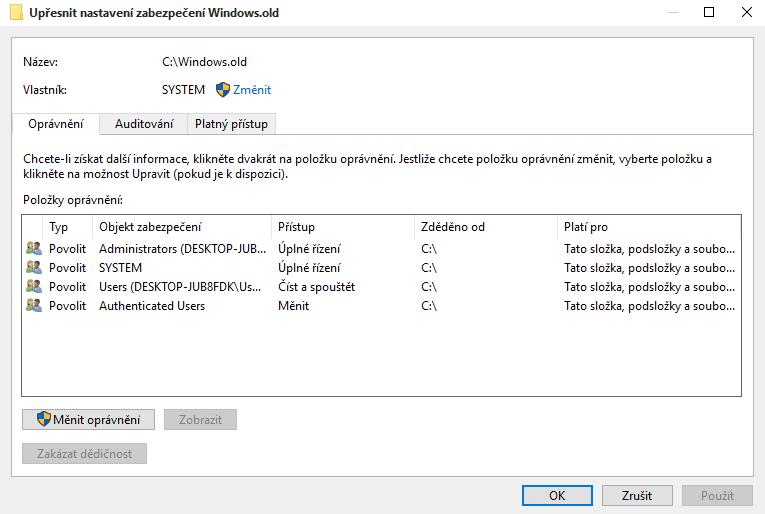Click Povolit in the Authenticated Users row
This screenshot has height=514, width=765.
tap(67, 306)
